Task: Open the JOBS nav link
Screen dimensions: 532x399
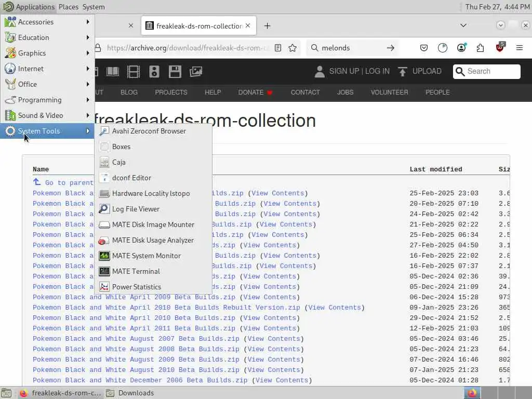Action: 345,92
